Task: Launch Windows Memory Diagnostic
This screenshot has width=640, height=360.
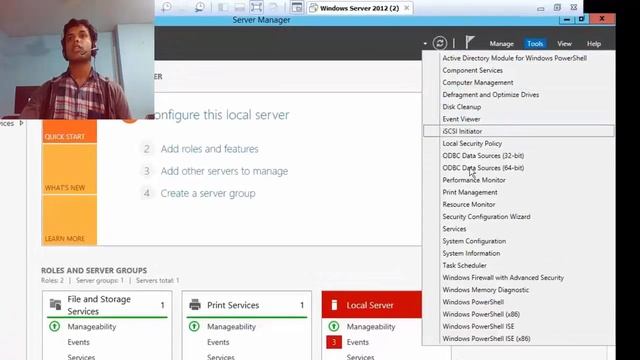Action: pos(486,290)
